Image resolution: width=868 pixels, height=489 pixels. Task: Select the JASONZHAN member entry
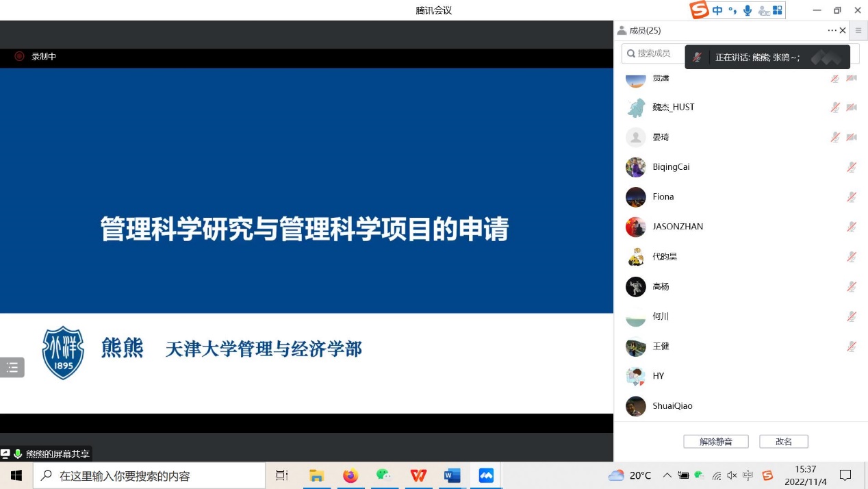tap(678, 227)
